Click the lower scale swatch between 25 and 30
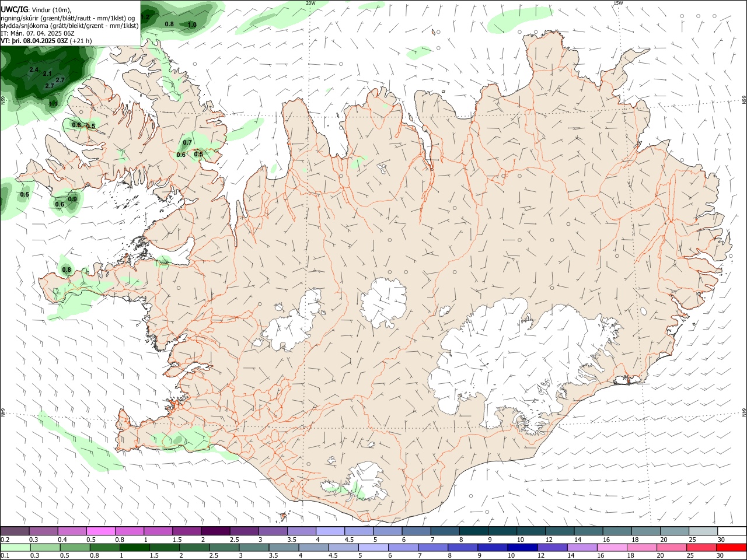 point(701,548)
